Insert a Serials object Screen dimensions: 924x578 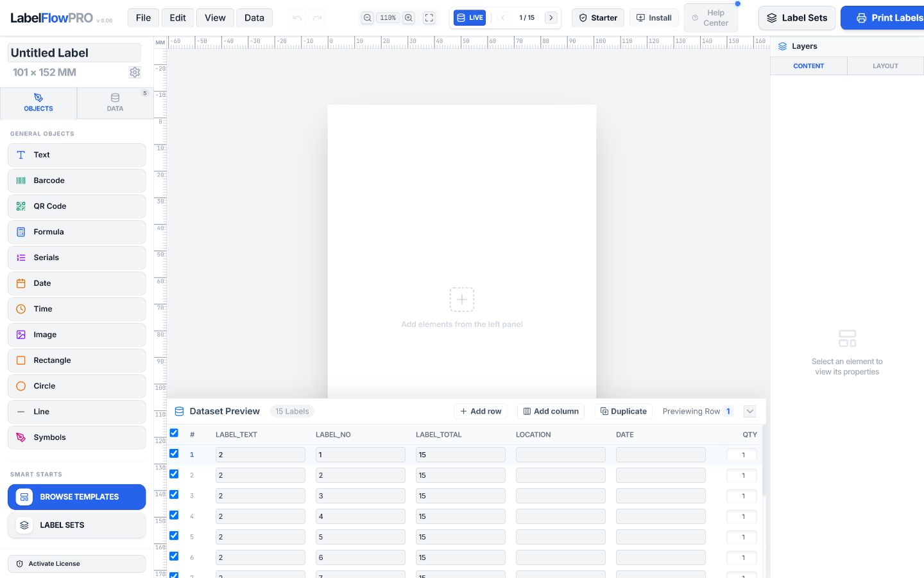pyautogui.click(x=77, y=258)
